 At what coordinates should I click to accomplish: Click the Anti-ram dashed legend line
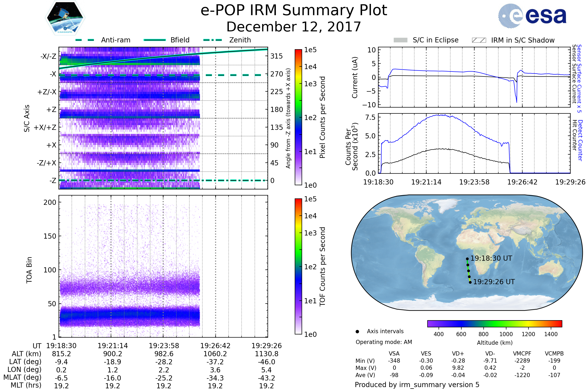click(x=85, y=40)
